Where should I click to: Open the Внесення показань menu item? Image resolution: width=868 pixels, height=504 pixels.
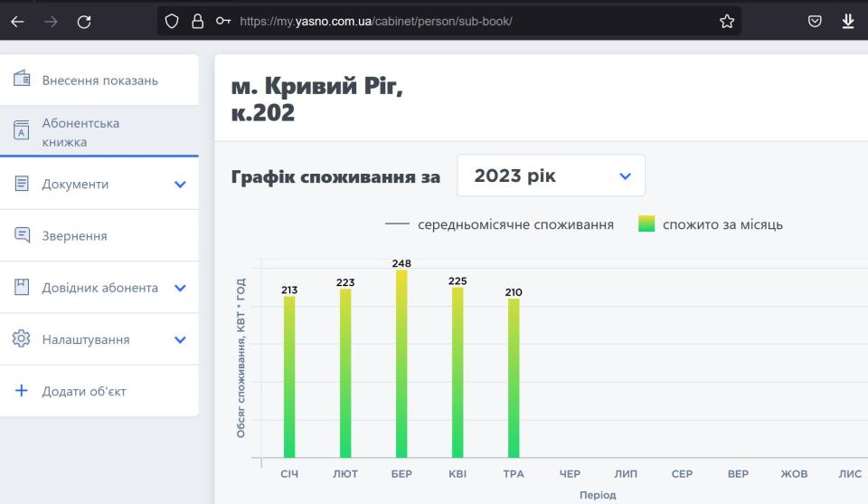pos(99,81)
